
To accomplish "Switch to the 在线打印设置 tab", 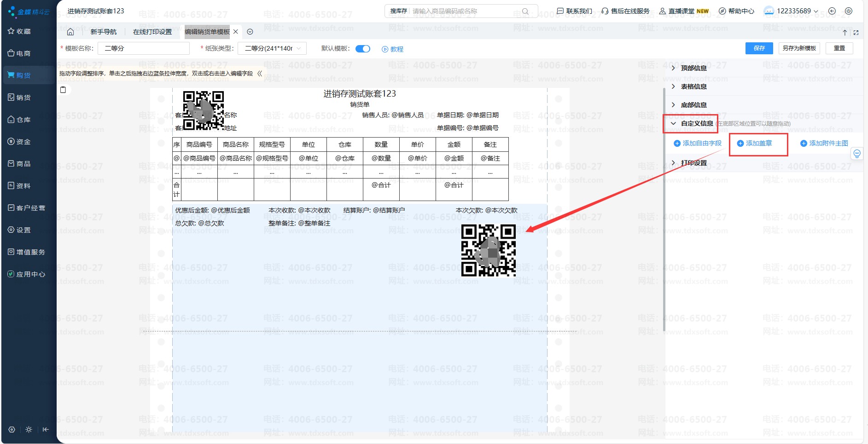I will [x=152, y=32].
